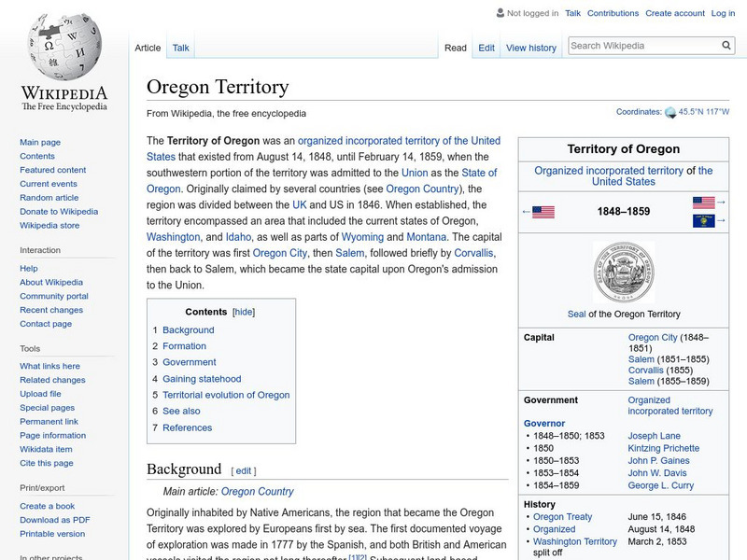747x560 pixels.
Task: Open Washington Territory link in infobox
Action: (x=575, y=541)
